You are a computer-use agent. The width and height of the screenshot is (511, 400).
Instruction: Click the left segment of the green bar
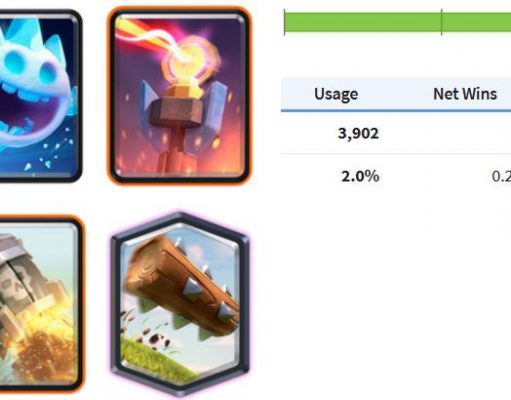[x=363, y=22]
